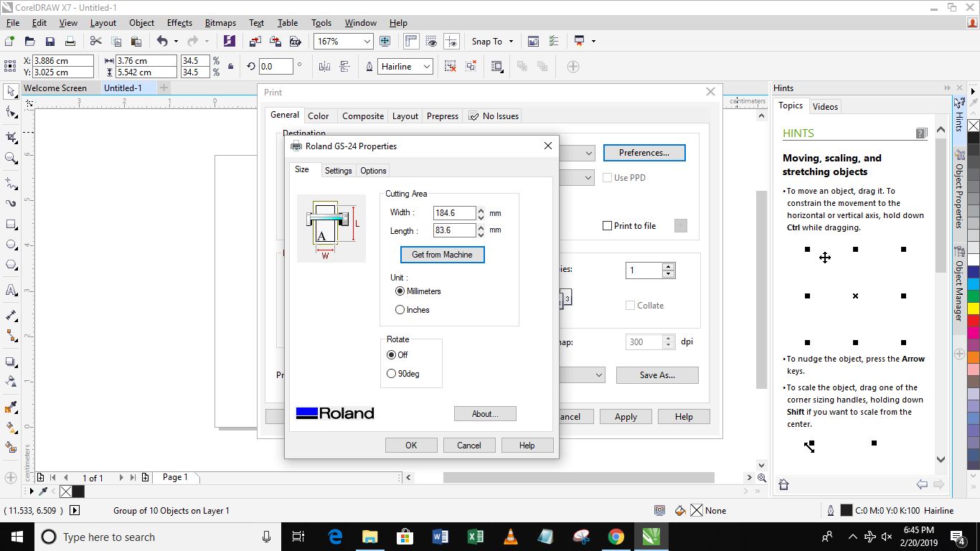Click the Full-screen preview icon
The height and width of the screenshot is (551, 980).
(x=385, y=42)
